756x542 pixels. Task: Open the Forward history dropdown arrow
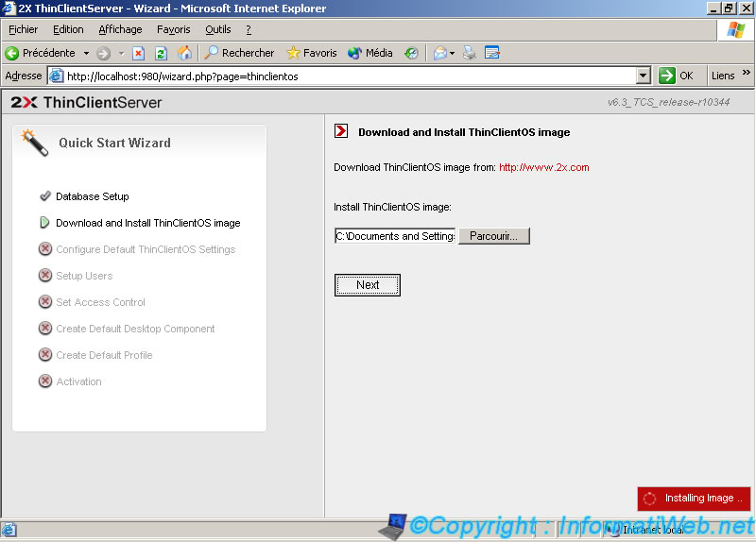click(x=122, y=53)
